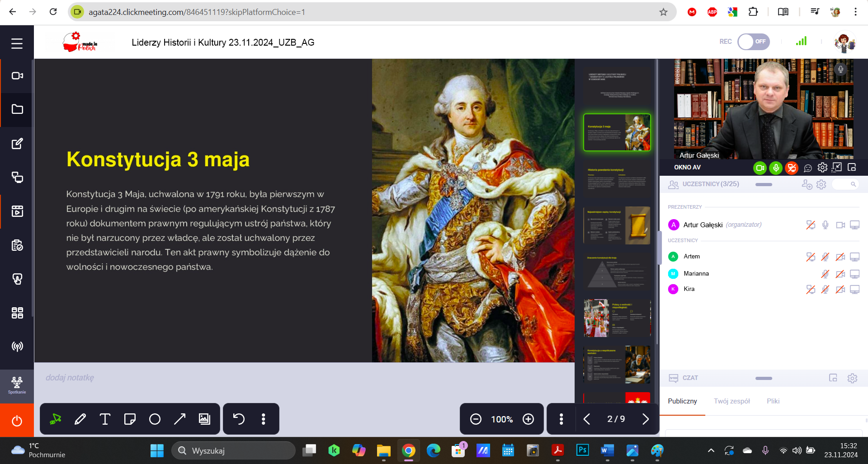This screenshot has height=464, width=868.
Task: Click the minimize AV window icon
Action: pos(837,167)
